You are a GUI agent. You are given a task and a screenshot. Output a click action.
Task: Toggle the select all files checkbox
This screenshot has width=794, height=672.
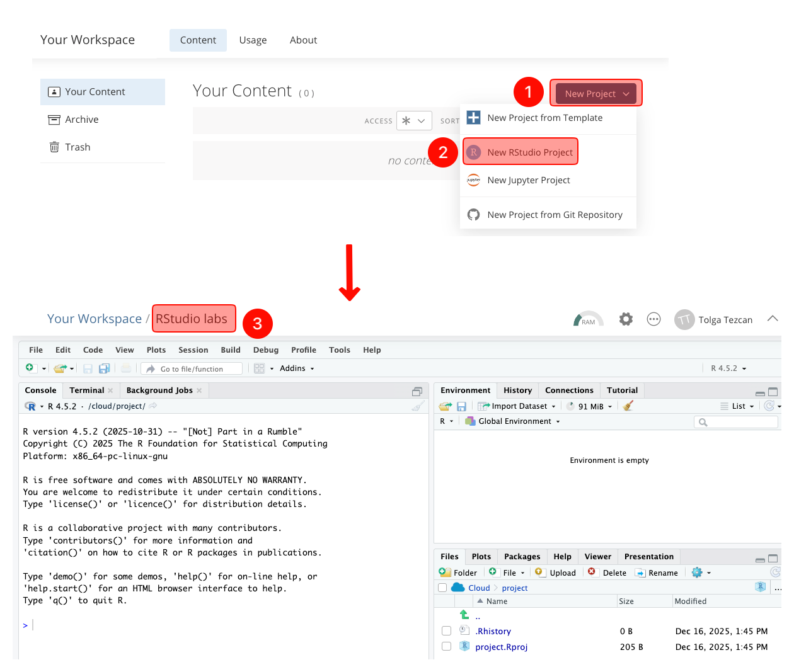[442, 588]
